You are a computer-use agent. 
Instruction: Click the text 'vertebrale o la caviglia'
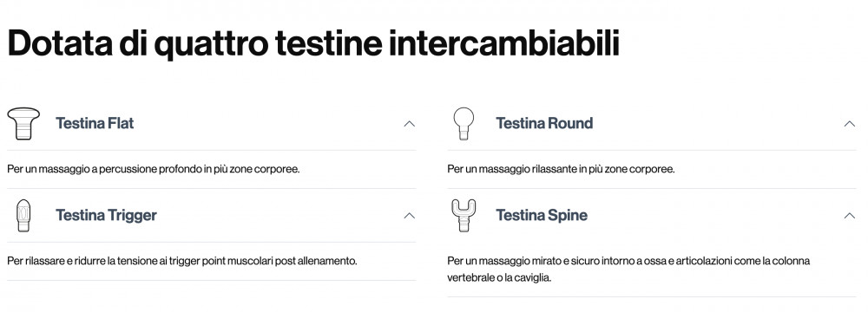click(499, 278)
